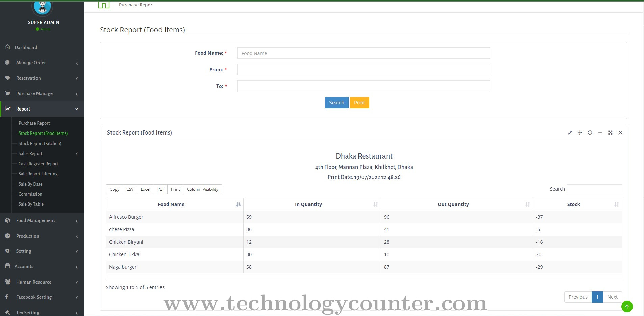Click the Previous pagination button
Image resolution: width=644 pixels, height=316 pixels.
578,297
